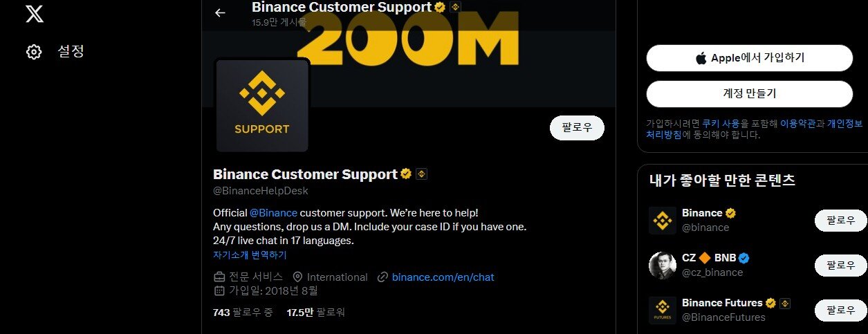868x334 pixels.
Task: Follow the @BinanceFutures suggested account
Action: click(x=840, y=310)
